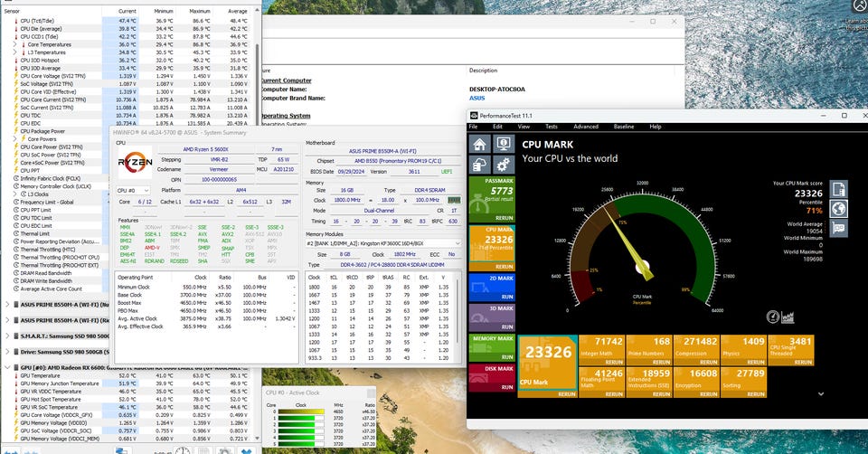The width and height of the screenshot is (868, 454).
Task: Open the Tests menu in PerformanceTest
Action: pyautogui.click(x=551, y=127)
